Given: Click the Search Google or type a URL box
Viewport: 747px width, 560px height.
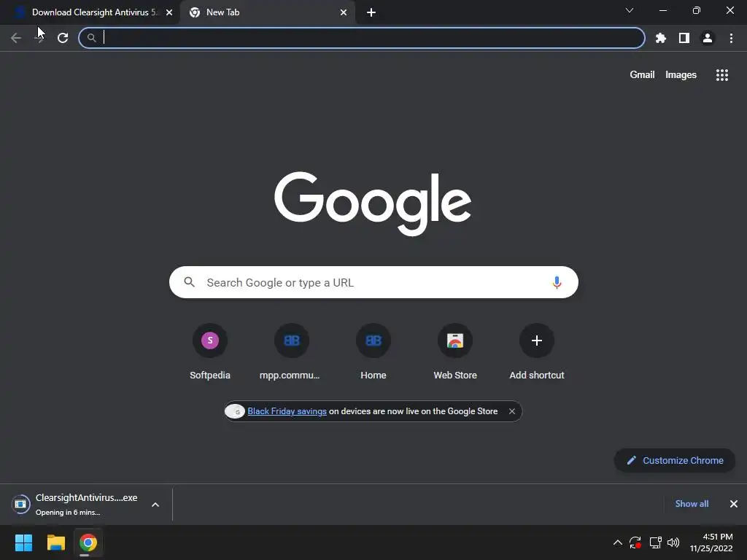Looking at the screenshot, I should click(373, 282).
